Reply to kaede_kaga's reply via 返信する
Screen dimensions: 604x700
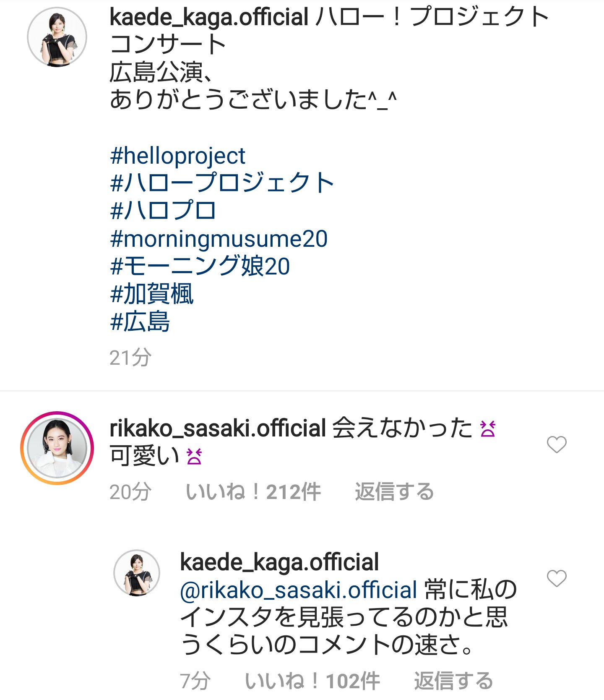453,681
